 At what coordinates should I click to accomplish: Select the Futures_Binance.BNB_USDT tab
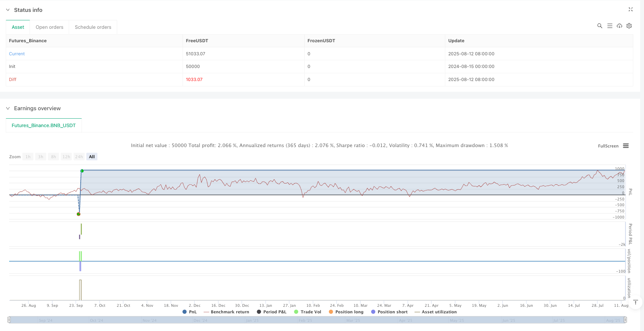(44, 126)
